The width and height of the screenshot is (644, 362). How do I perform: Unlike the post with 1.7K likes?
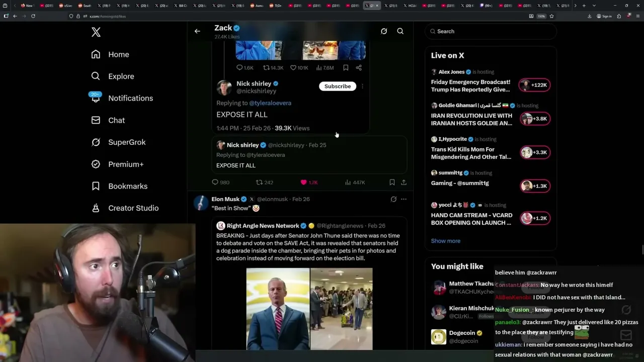coord(303,182)
